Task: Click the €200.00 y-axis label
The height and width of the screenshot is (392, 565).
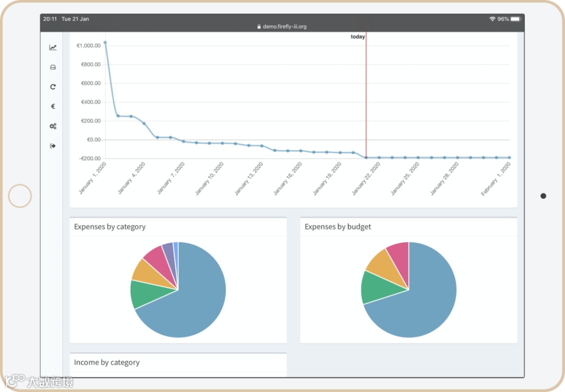Action: 91,121
